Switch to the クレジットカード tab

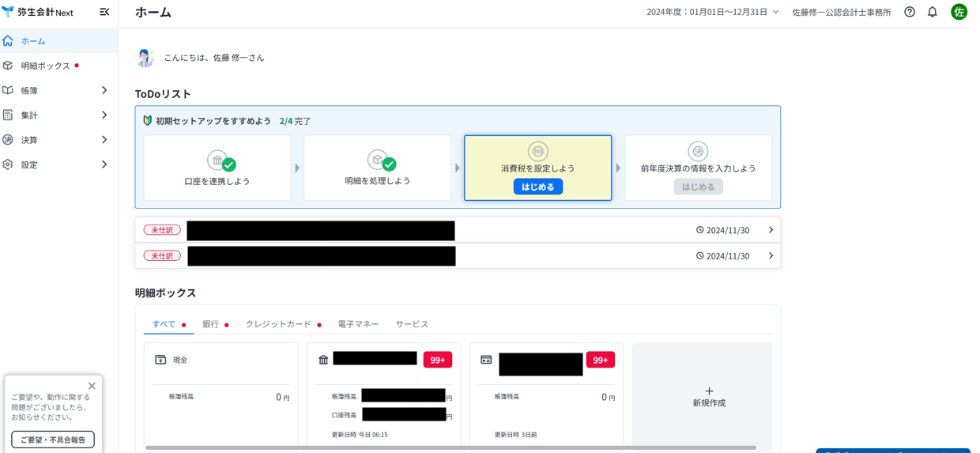pos(278,324)
